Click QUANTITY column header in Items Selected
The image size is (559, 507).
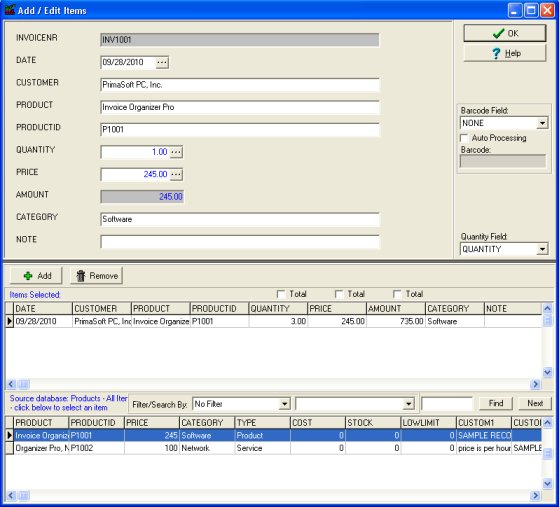[278, 308]
